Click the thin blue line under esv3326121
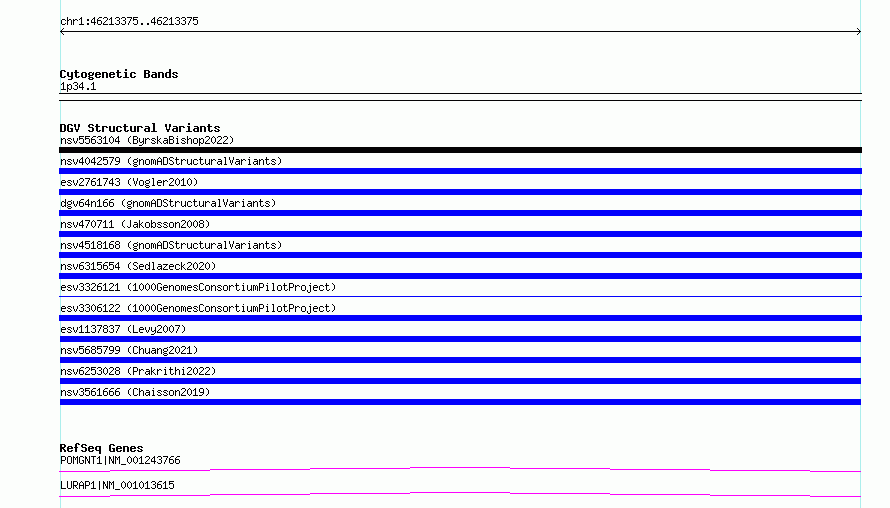This screenshot has height=508, width=890. point(460,296)
